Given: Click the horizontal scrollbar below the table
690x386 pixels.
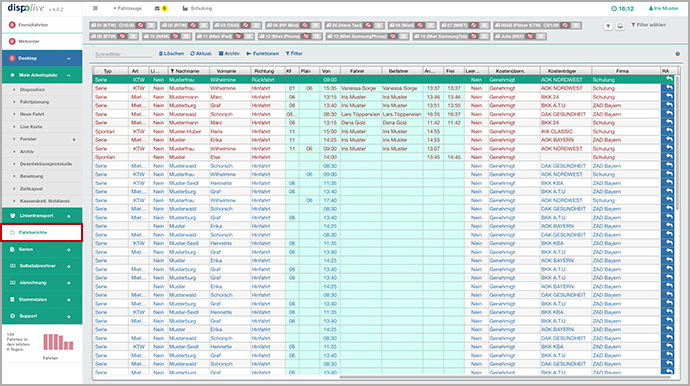Looking at the screenshot, I should (505, 377).
